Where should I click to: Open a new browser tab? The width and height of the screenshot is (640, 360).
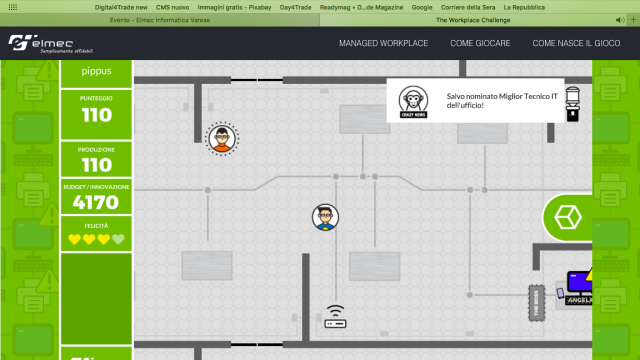(633, 20)
